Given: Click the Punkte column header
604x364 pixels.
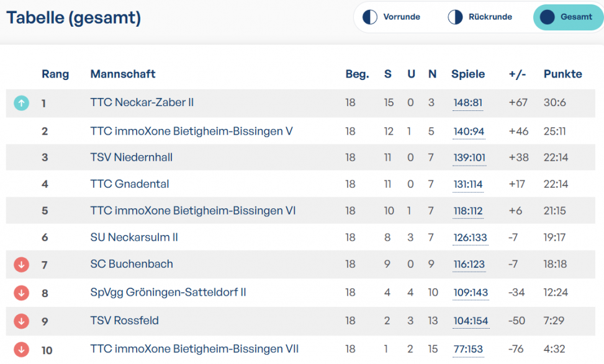Looking at the screenshot, I should 563,74.
